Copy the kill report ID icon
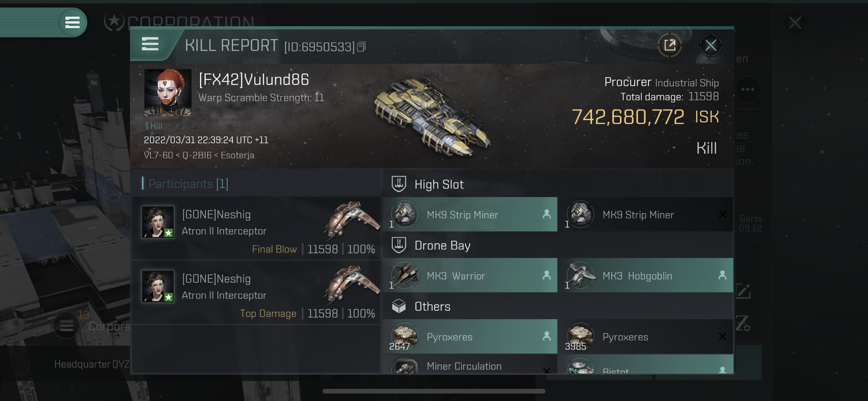This screenshot has width=868, height=401. (x=361, y=47)
